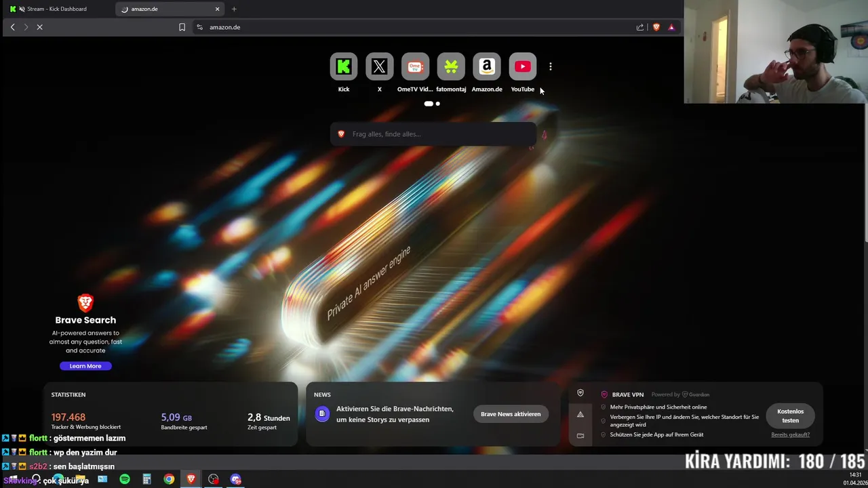
Task: Open a new tab with the plus button
Action: click(x=234, y=9)
